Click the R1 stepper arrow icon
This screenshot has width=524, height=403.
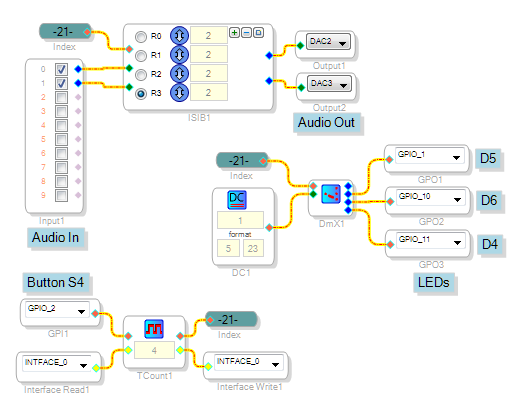(x=179, y=54)
